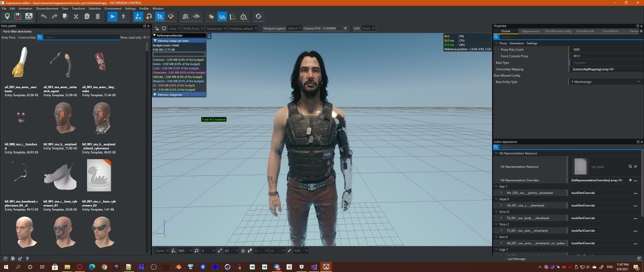Collapse the Hair 1 section

click(496, 186)
